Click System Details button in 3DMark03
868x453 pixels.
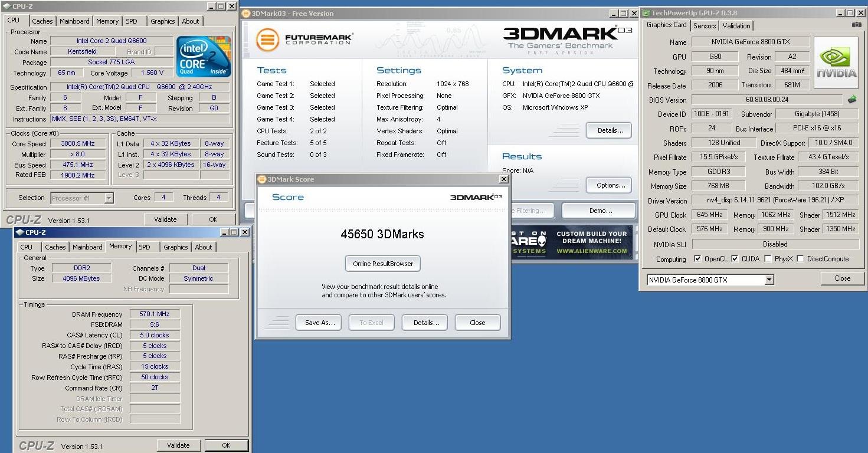(609, 130)
